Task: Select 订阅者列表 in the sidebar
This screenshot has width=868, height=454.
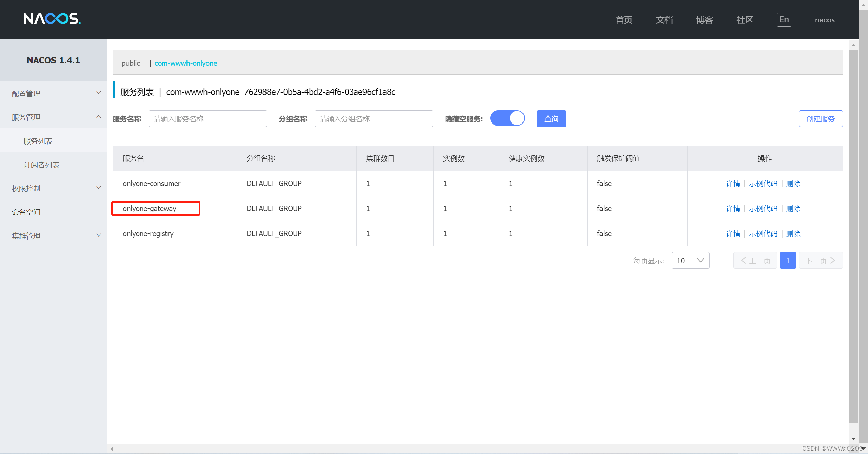Action: pos(53,165)
